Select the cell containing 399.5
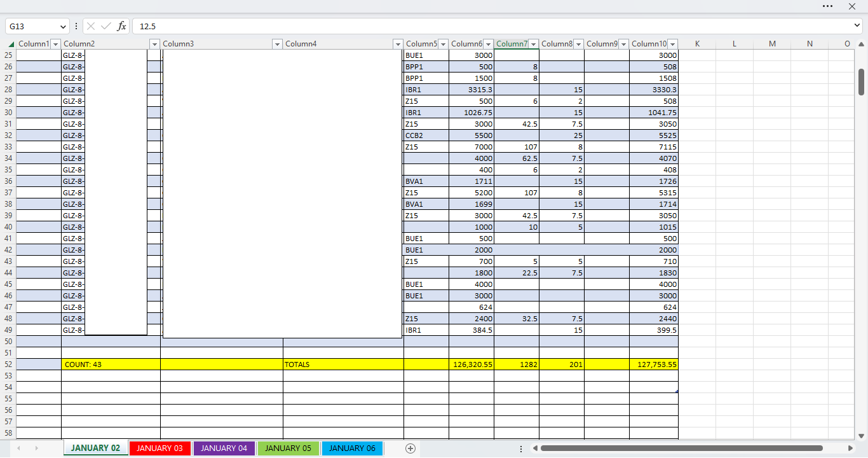 (654, 330)
